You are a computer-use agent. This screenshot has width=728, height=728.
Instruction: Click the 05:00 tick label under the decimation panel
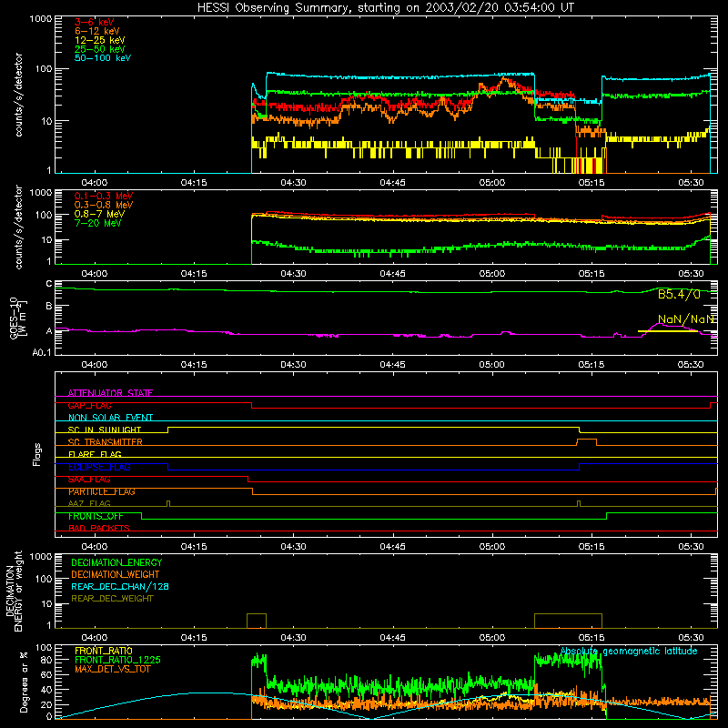[491, 638]
